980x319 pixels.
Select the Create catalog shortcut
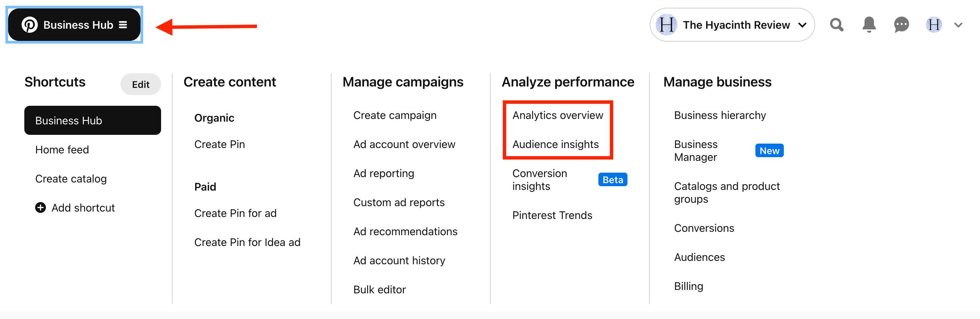click(x=71, y=178)
